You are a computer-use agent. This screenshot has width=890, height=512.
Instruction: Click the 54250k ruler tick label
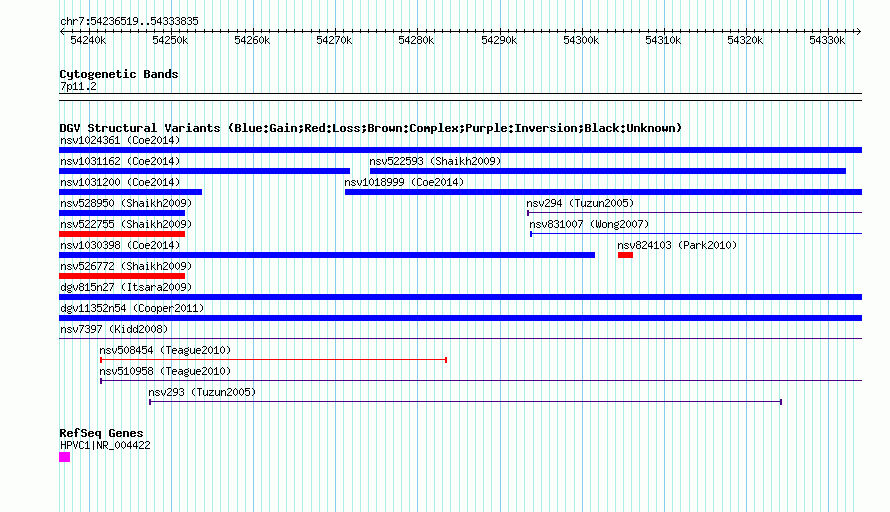pos(170,40)
